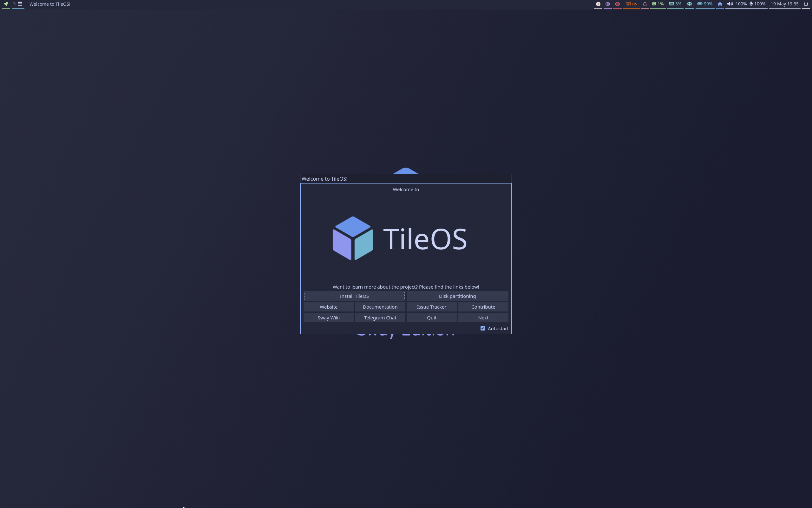Uncheck the Autostart checkbox

point(482,328)
